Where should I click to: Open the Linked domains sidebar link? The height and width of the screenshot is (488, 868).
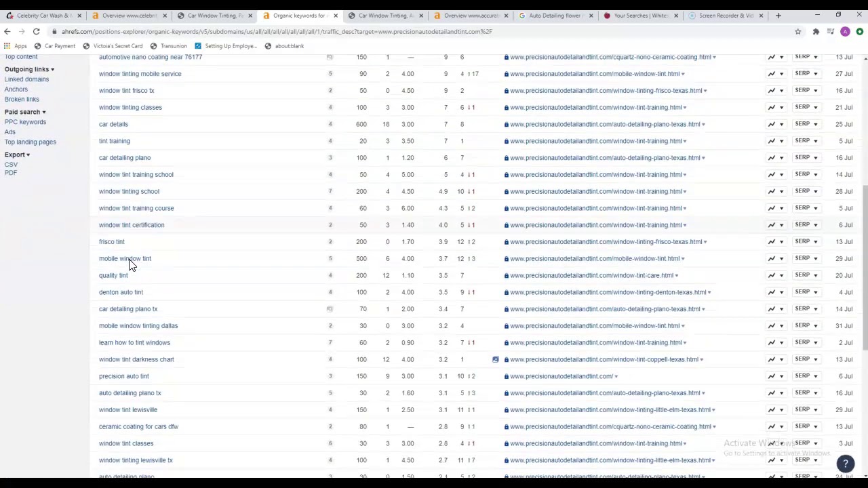coord(26,79)
